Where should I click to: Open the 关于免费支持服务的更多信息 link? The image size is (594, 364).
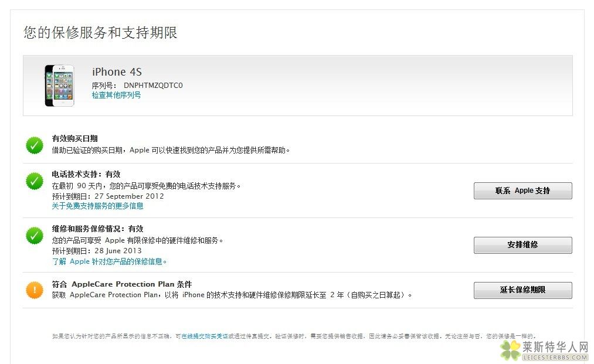[x=98, y=206]
